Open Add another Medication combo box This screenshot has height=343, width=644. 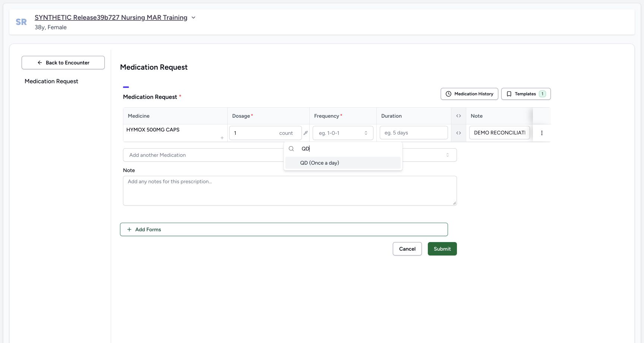(x=290, y=155)
